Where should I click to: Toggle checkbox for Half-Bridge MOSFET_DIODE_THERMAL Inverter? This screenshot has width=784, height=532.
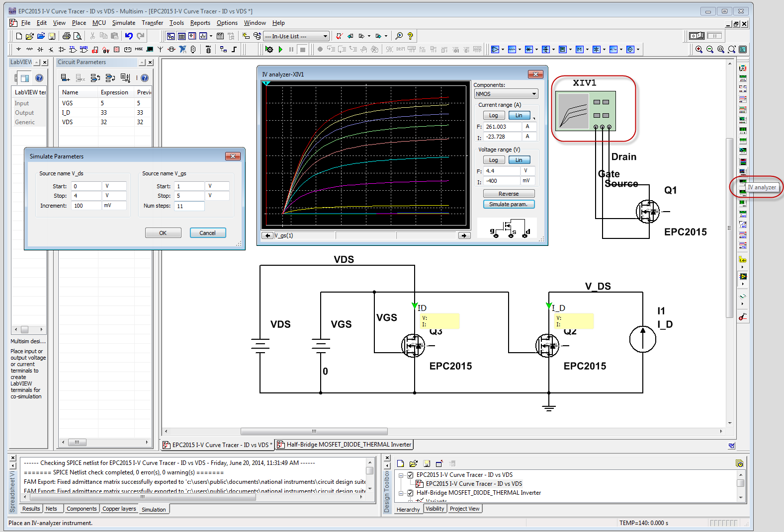[x=410, y=493]
